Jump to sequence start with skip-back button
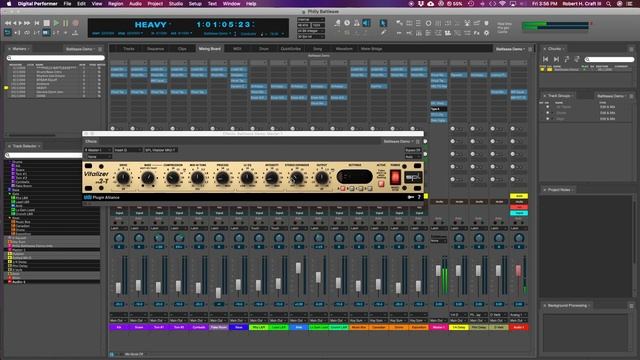This screenshot has width=640, height=360. 37,23
